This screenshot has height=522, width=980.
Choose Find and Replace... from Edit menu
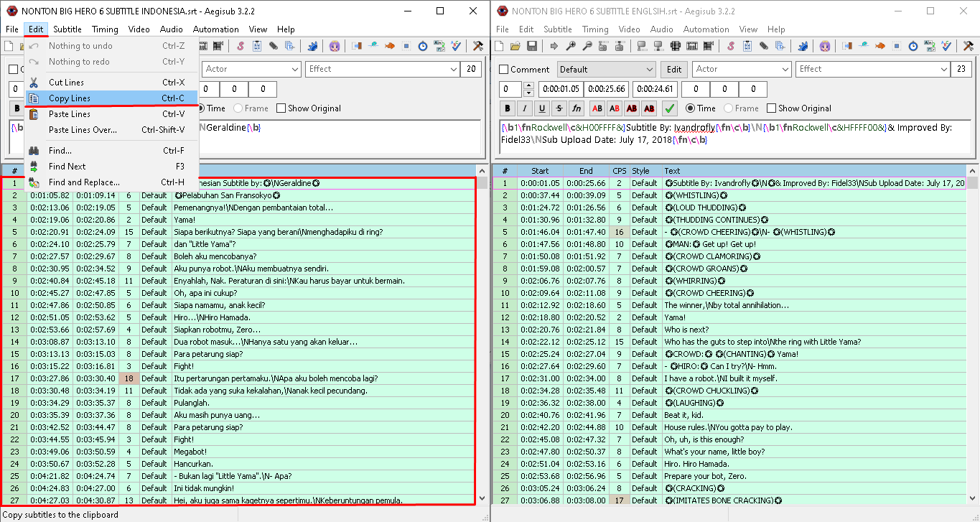click(111, 182)
